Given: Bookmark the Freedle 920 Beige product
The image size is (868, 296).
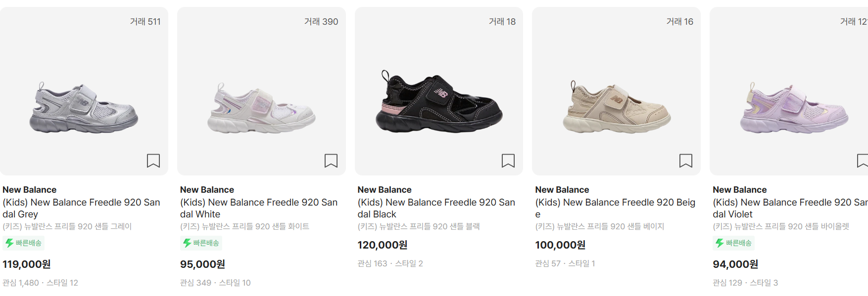Looking at the screenshot, I should pyautogui.click(x=685, y=160).
